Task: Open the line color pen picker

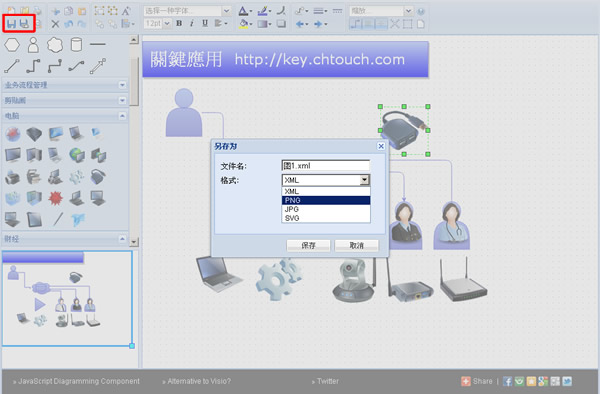Action: [x=264, y=11]
